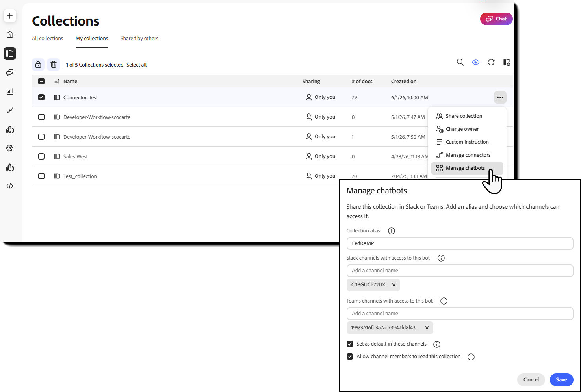The width and height of the screenshot is (581, 392).
Task: Create a new collection with the add icon
Action: pyautogui.click(x=507, y=62)
